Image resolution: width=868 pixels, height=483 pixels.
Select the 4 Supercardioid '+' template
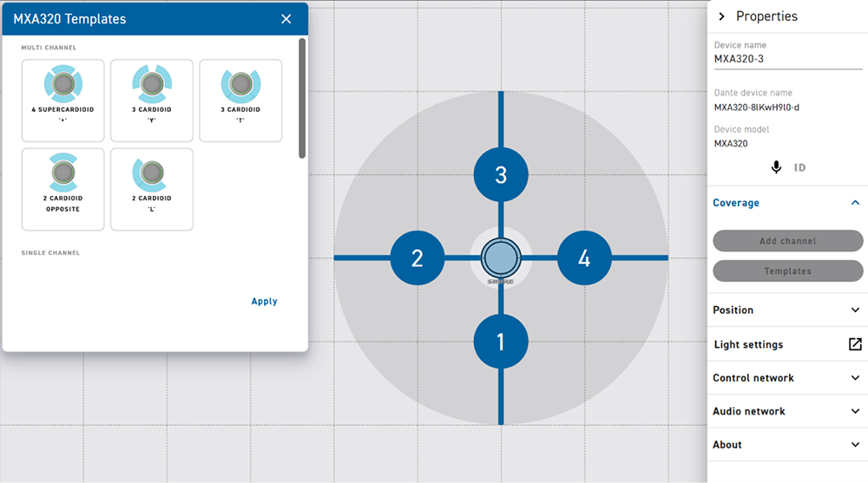(x=62, y=100)
